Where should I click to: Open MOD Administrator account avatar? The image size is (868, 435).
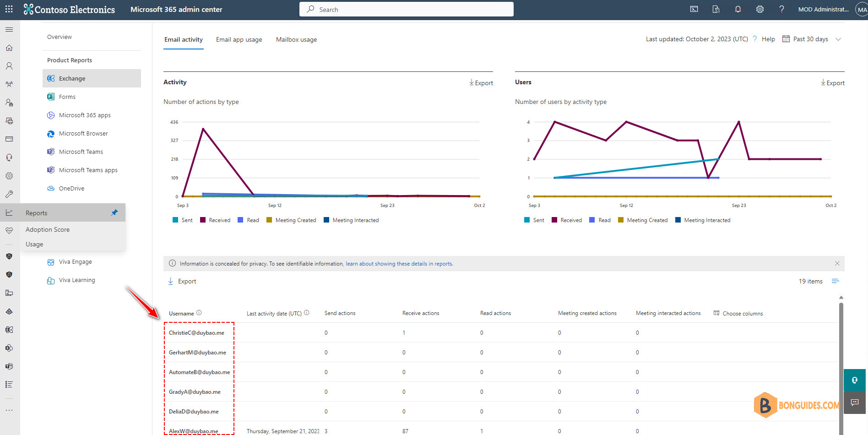(861, 9)
